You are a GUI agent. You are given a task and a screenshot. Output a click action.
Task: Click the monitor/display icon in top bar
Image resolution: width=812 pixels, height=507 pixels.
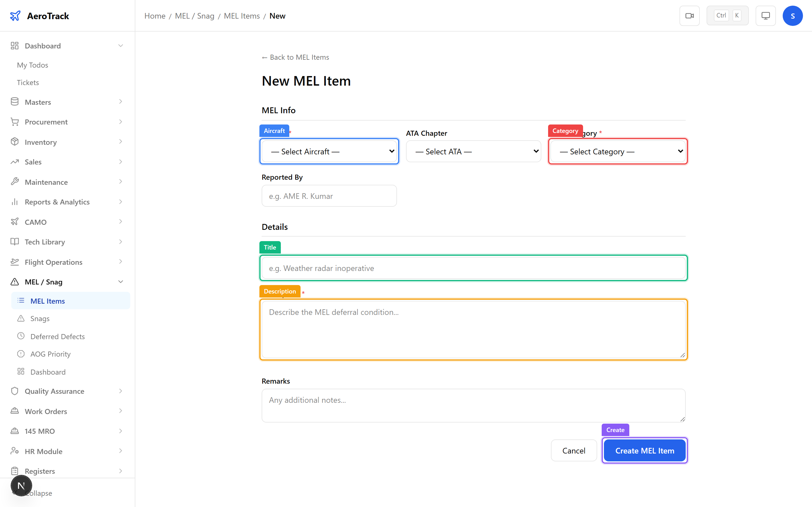[765, 15]
